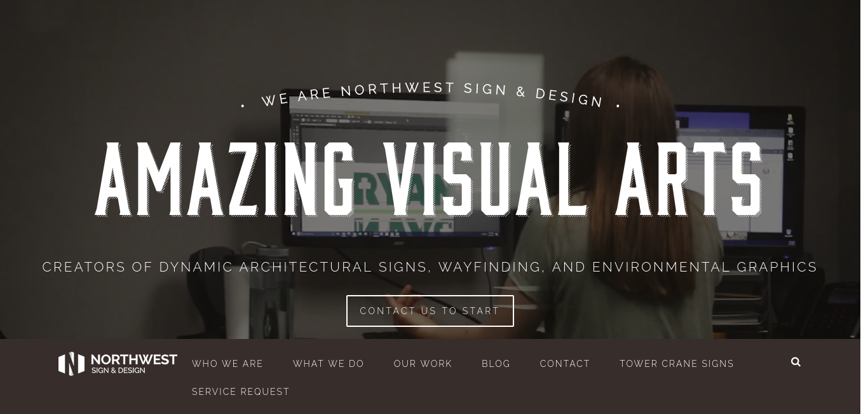Viewport: 868px width, 414px height.
Task: Click the Creators of Dynamic Architectural Signs subtitle
Action: 430,267
